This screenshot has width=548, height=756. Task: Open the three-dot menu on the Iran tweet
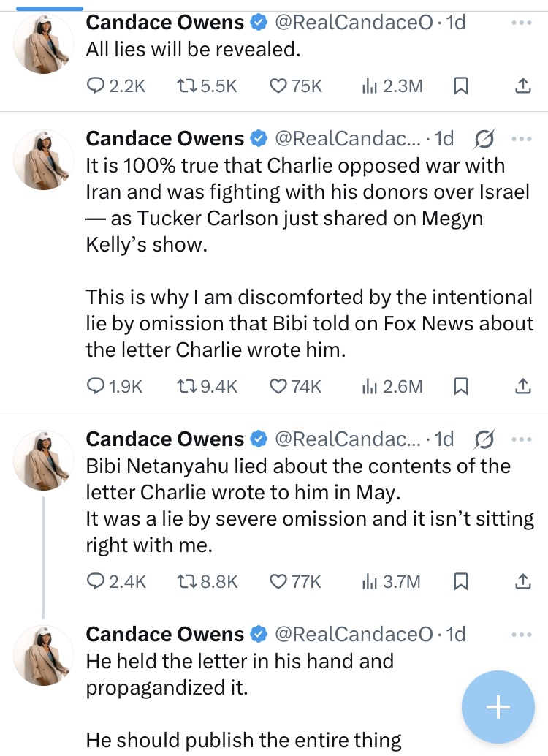(x=521, y=138)
